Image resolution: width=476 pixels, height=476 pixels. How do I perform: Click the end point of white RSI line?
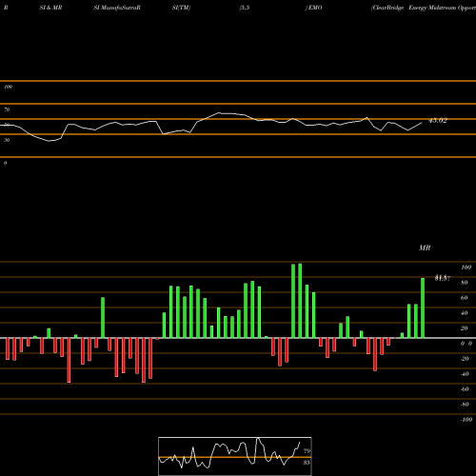click(x=422, y=123)
